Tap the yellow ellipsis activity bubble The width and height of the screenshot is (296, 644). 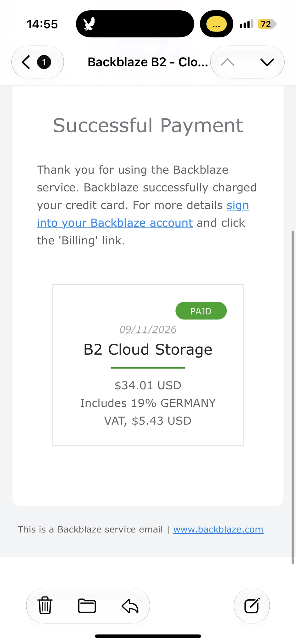[x=217, y=24]
